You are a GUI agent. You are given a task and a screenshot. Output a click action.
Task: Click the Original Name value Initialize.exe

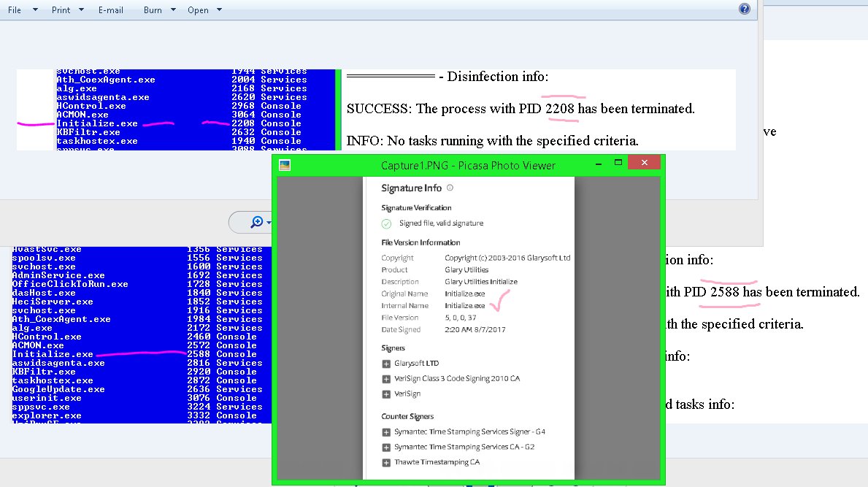(465, 294)
